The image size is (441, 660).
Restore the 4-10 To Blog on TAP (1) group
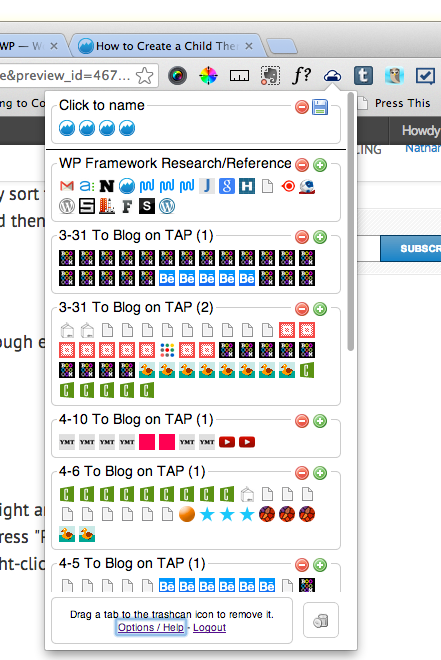click(x=320, y=421)
